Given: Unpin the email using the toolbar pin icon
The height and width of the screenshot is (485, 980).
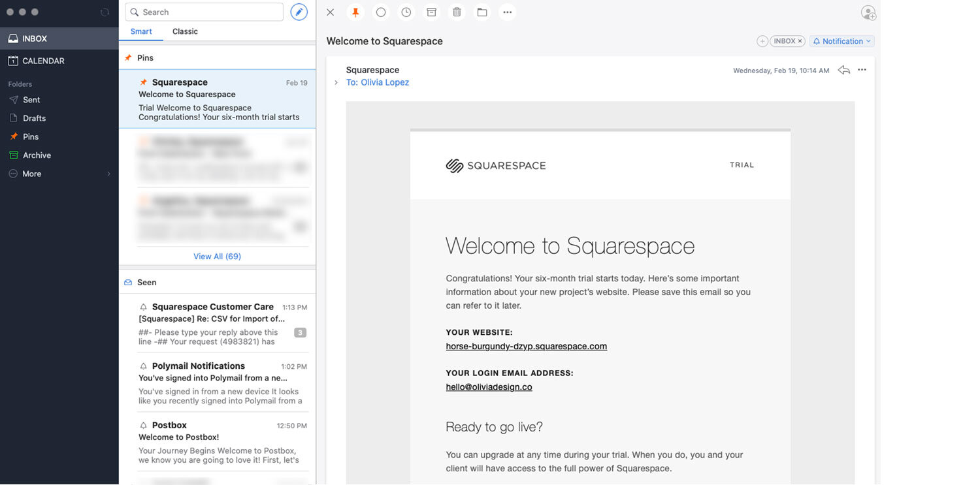Looking at the screenshot, I should [355, 12].
